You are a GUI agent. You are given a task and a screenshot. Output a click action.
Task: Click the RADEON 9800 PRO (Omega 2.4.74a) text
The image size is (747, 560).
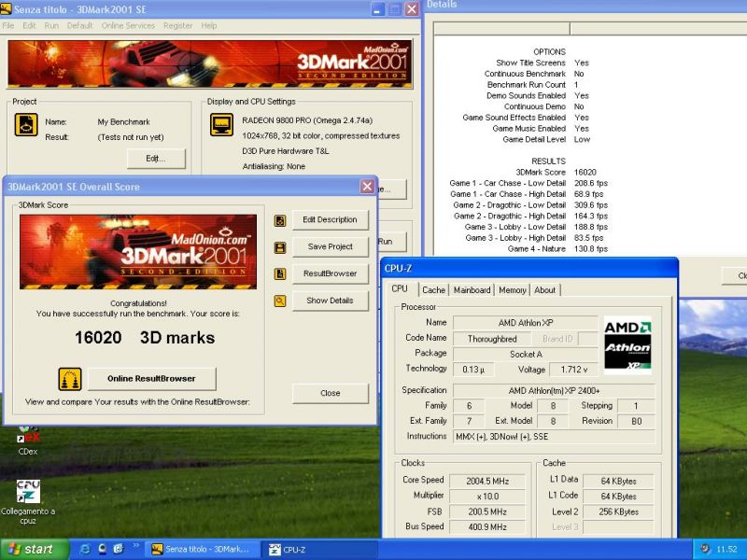point(307,120)
